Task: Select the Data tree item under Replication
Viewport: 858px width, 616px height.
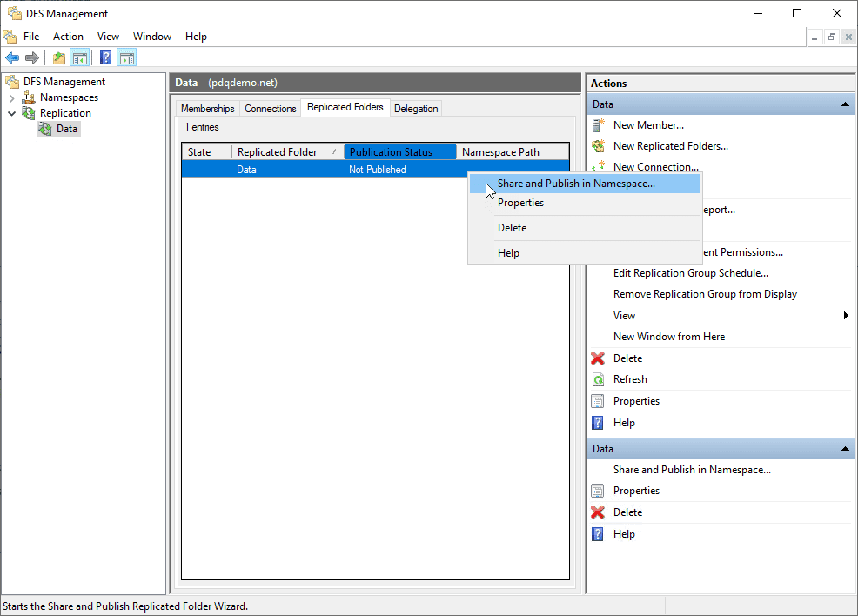Action: (x=67, y=129)
